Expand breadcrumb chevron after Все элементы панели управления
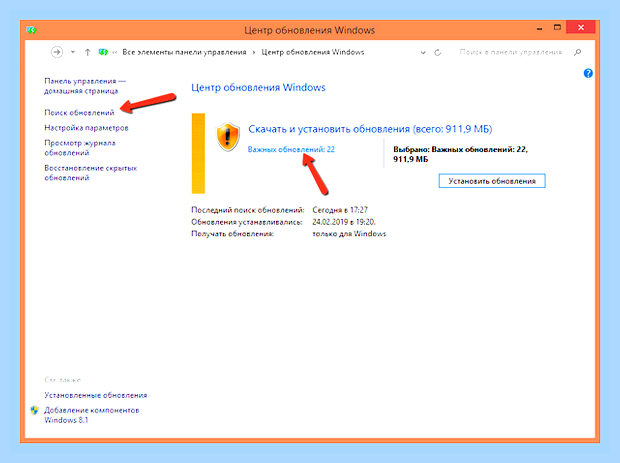 tap(254, 53)
